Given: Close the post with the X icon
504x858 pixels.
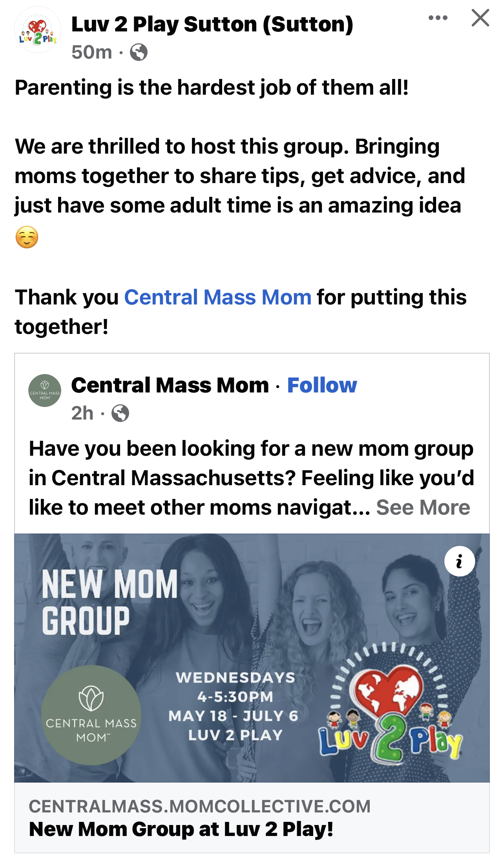Looking at the screenshot, I should tap(480, 18).
